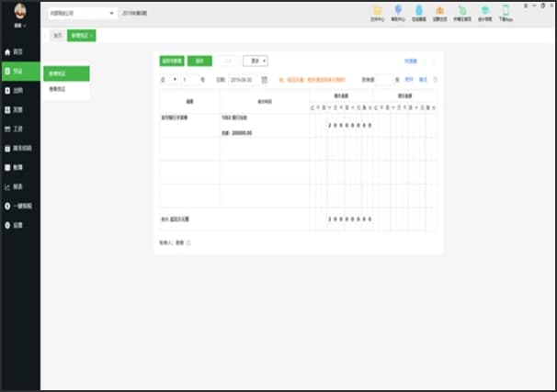Click the empty summary cell in second row

[189, 149]
